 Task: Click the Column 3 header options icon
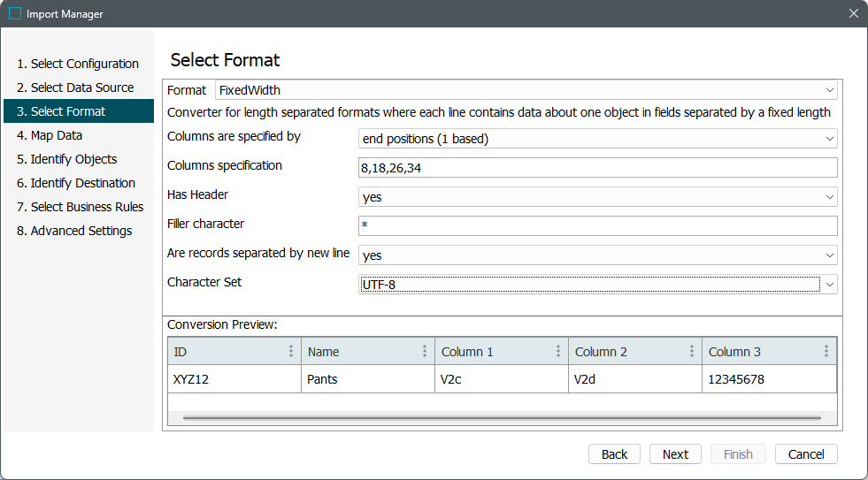[826, 351]
